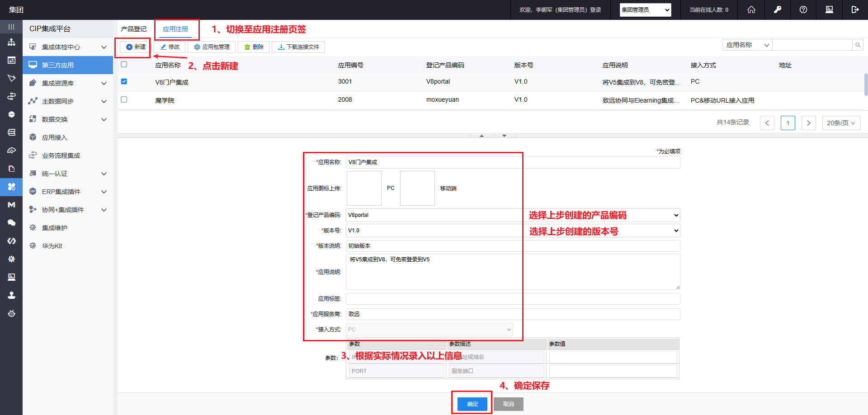This screenshot has width=868, height=415.
Task: Click the 应用标签 input field
Action: tap(513, 299)
